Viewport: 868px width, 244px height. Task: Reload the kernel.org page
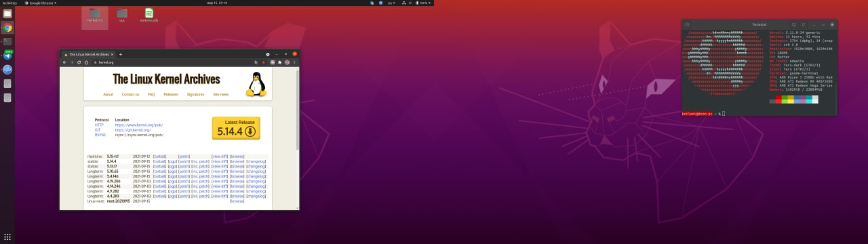(79, 62)
